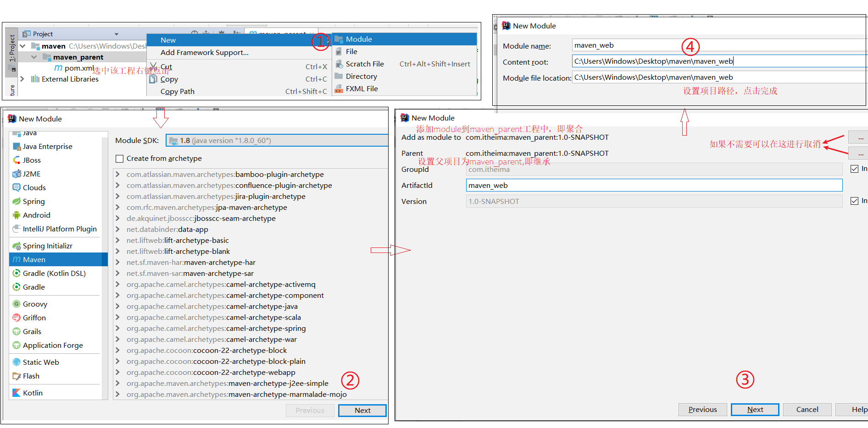Select Add Framework Support menu item

coord(204,52)
